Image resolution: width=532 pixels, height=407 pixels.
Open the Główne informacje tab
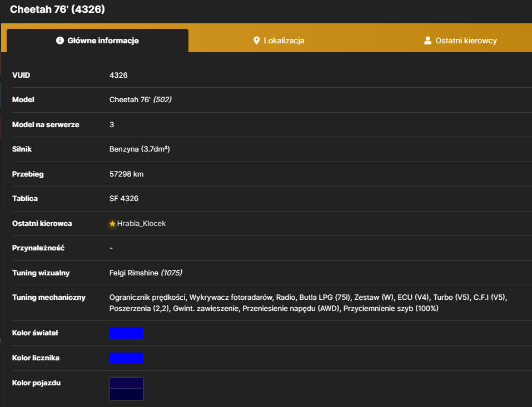pos(97,41)
